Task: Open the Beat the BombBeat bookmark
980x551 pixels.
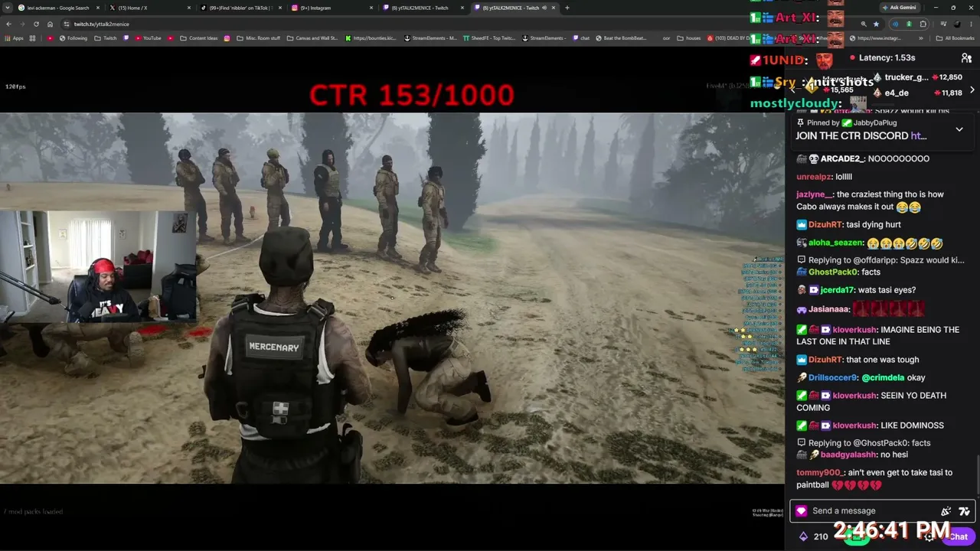Action: pos(621,38)
